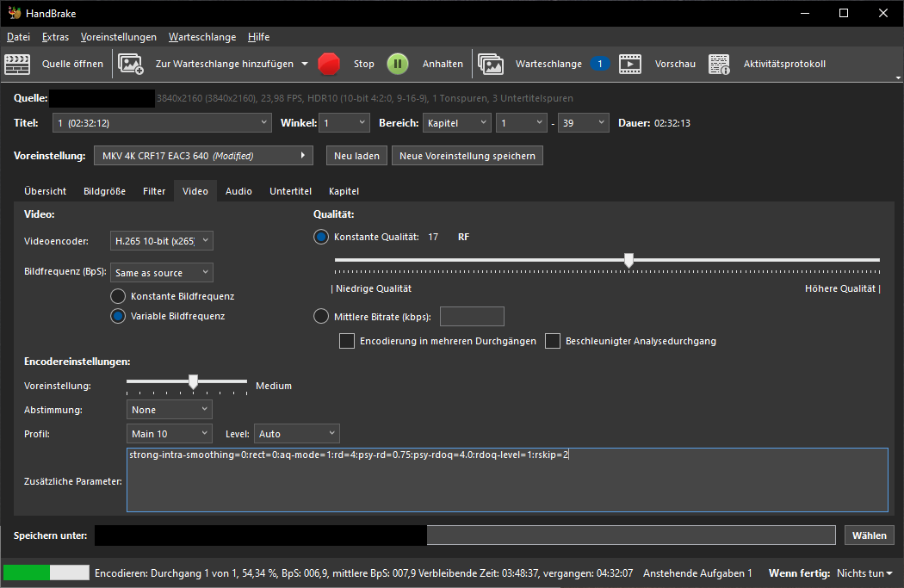Open the Wenn fertig Nichts tun dropdown

tap(864, 573)
